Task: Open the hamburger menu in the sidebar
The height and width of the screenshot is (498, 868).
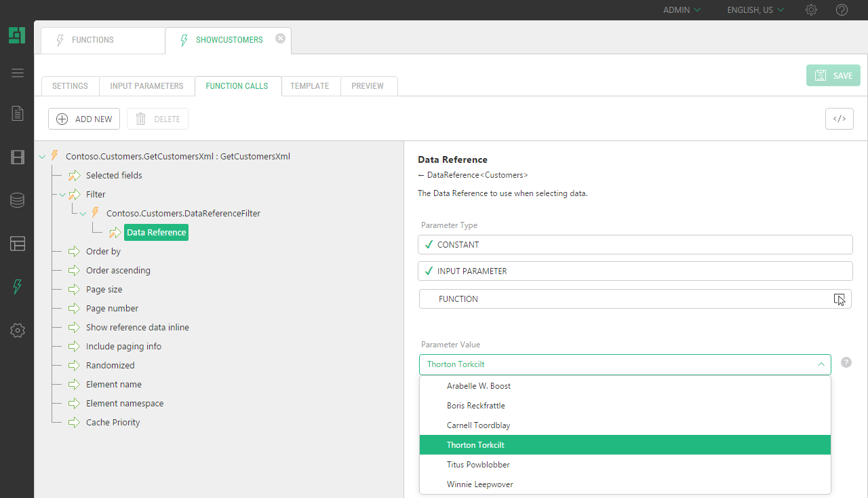Action: 18,73
